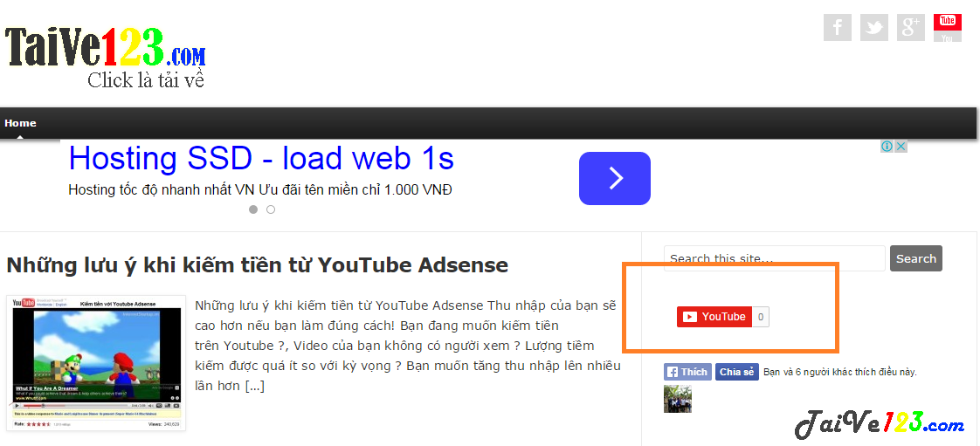Select the second ad carousel dot

[271, 209]
